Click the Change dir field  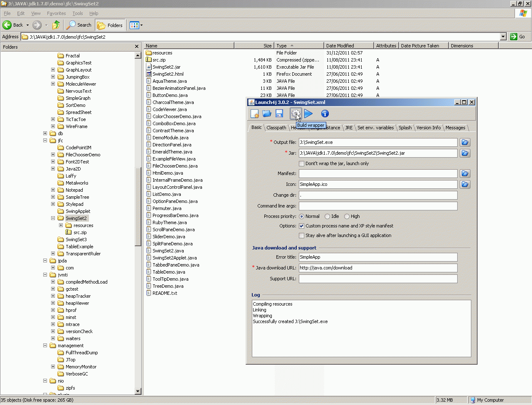378,195
